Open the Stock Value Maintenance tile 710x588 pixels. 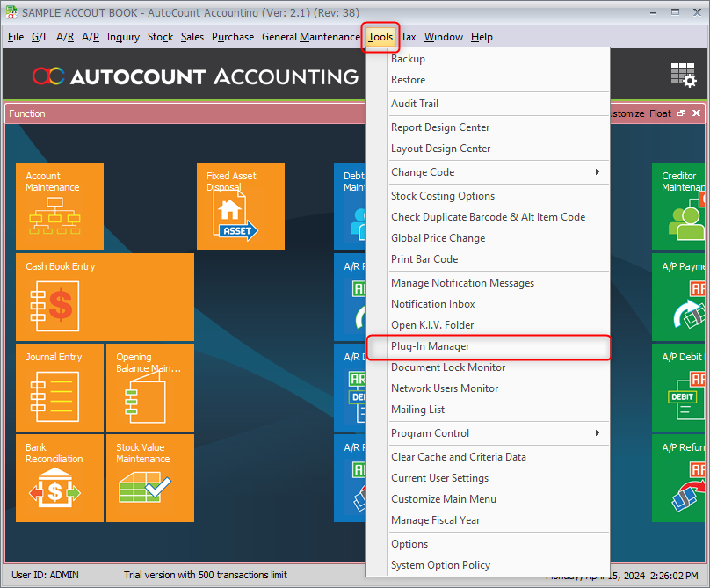click(149, 477)
